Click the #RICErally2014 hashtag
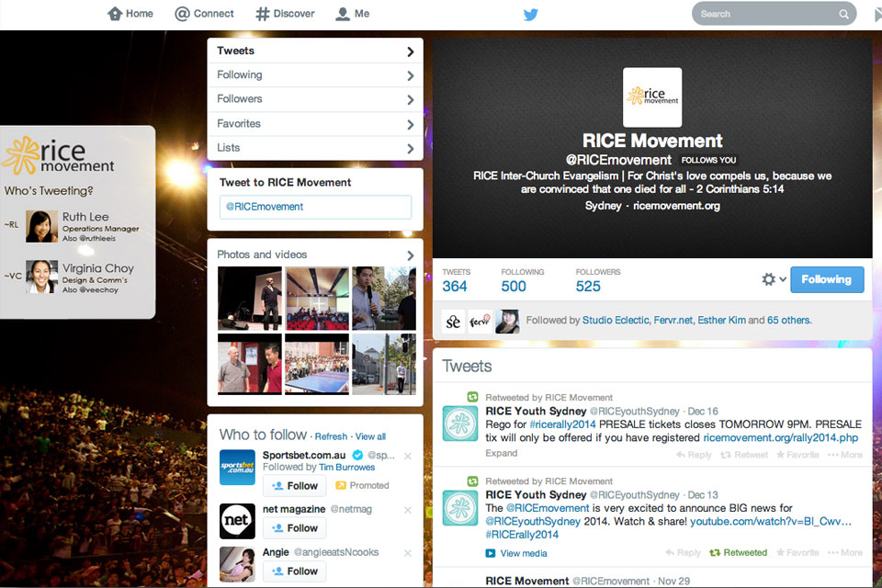 point(522,535)
